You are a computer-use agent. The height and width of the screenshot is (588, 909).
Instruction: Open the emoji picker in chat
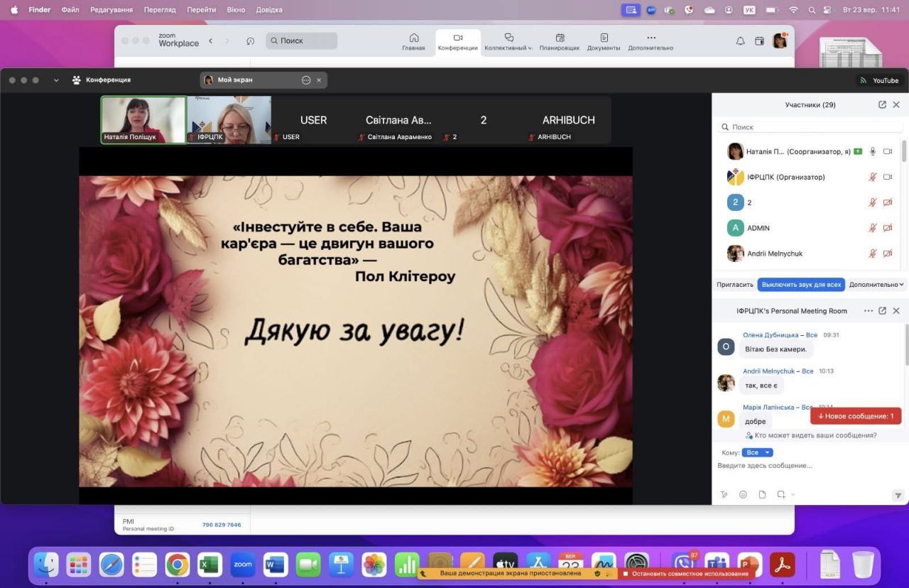pyautogui.click(x=743, y=494)
